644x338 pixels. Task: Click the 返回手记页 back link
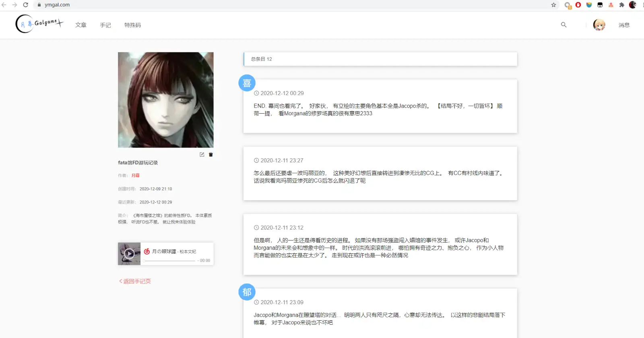[x=135, y=281]
